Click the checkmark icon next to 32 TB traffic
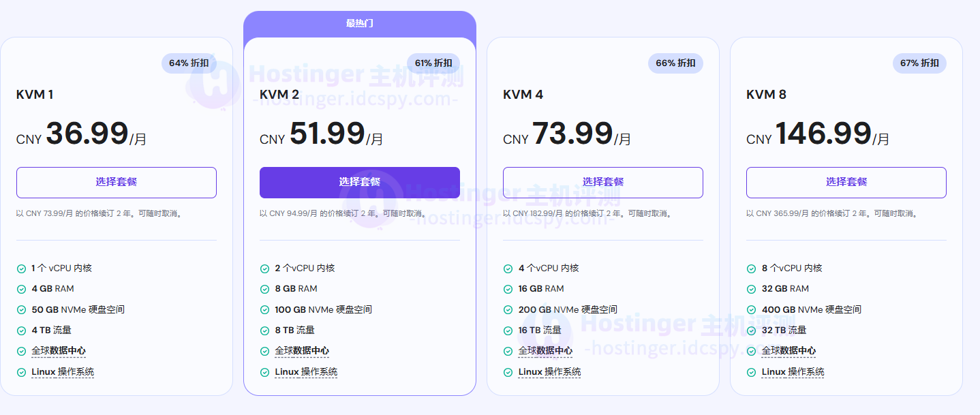 [751, 331]
